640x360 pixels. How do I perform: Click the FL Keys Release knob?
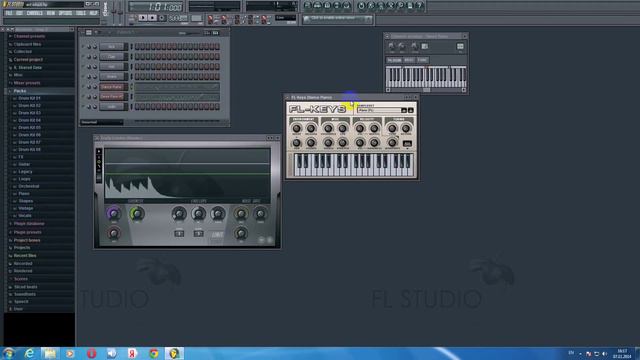[x=311, y=129]
